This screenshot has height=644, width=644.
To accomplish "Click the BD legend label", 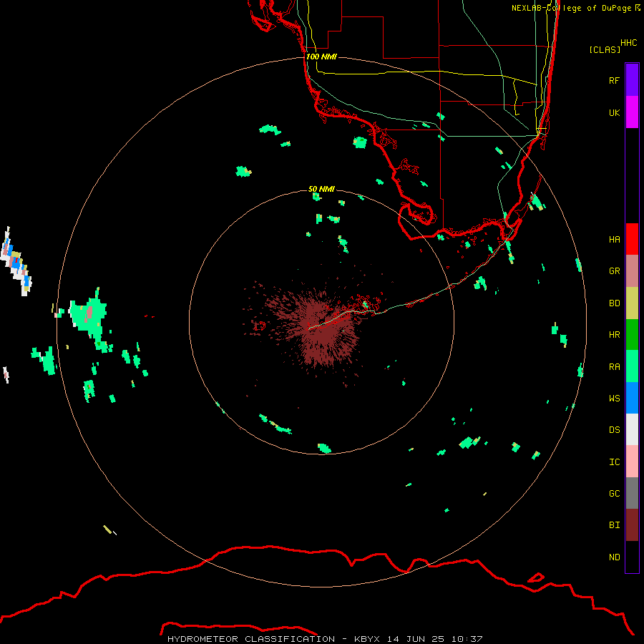I will tap(614, 303).
